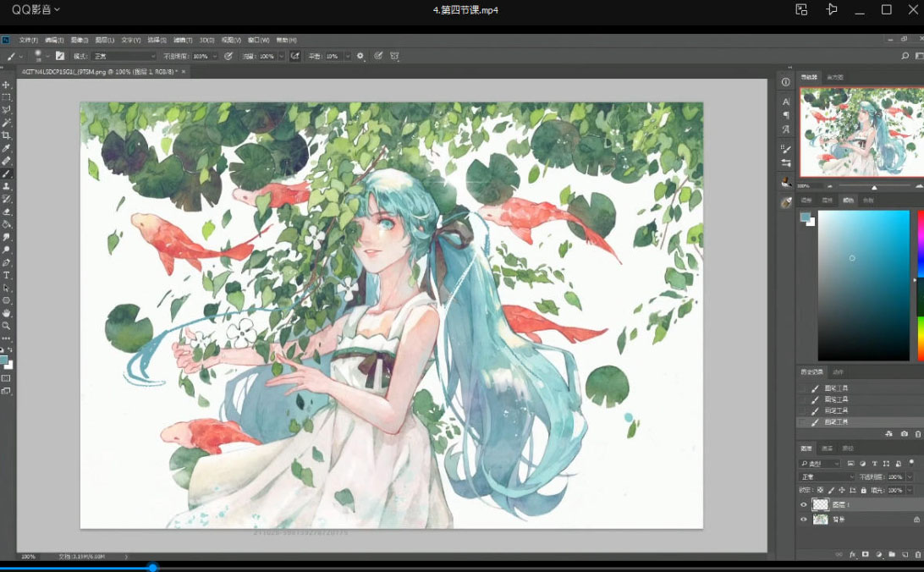The image size is (924, 572).
Task: Select the Zoom tool
Action: point(7,326)
